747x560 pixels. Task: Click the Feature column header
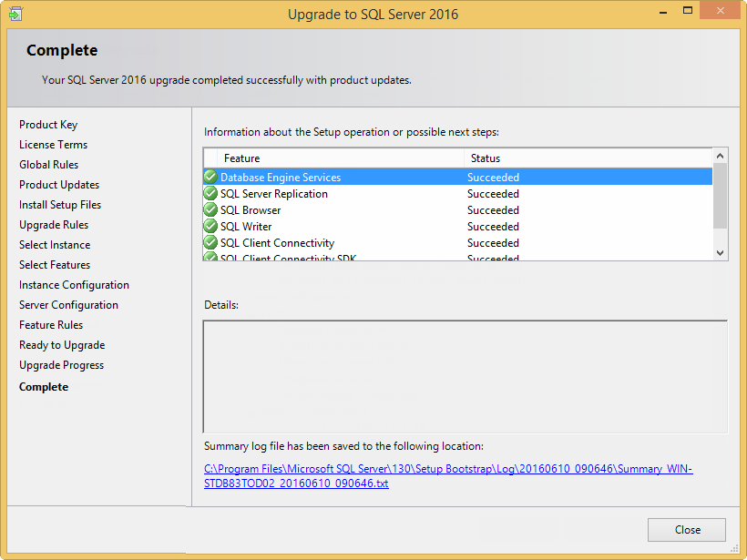click(340, 158)
